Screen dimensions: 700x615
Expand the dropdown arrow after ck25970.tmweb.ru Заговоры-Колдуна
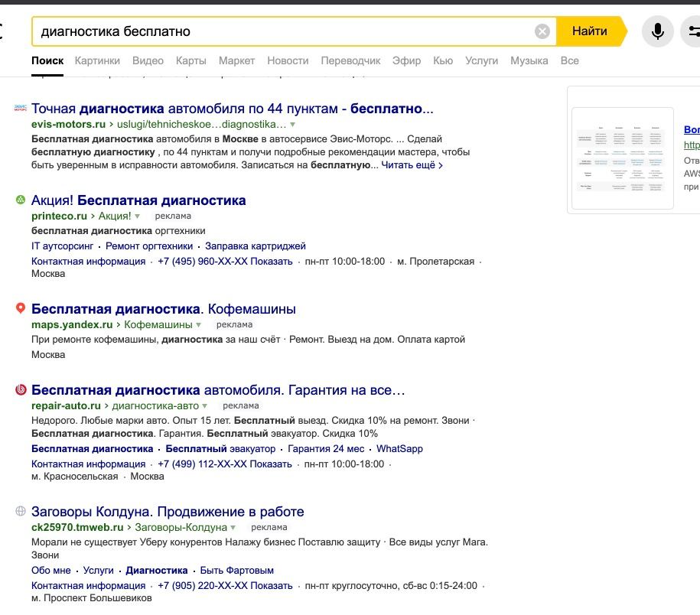pos(233,528)
